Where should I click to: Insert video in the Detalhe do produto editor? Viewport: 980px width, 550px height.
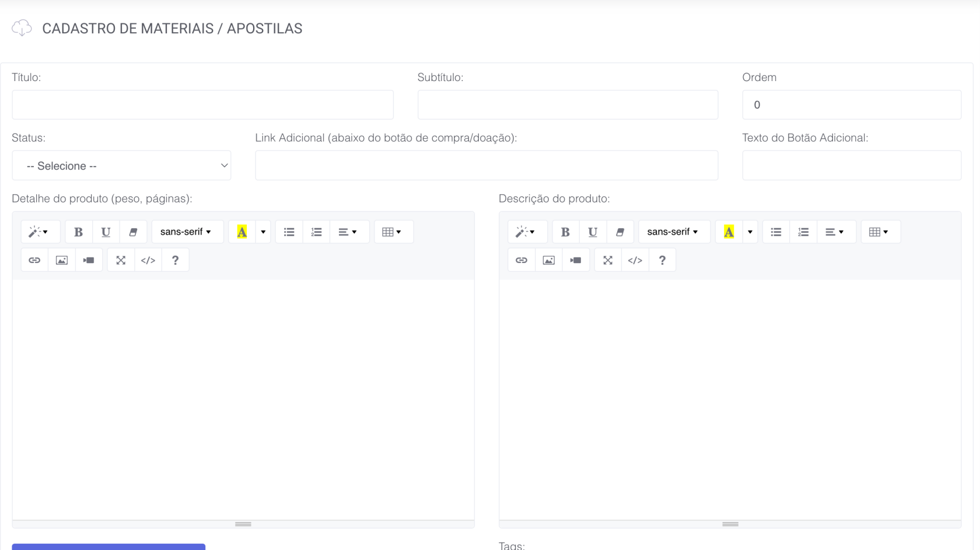(89, 260)
